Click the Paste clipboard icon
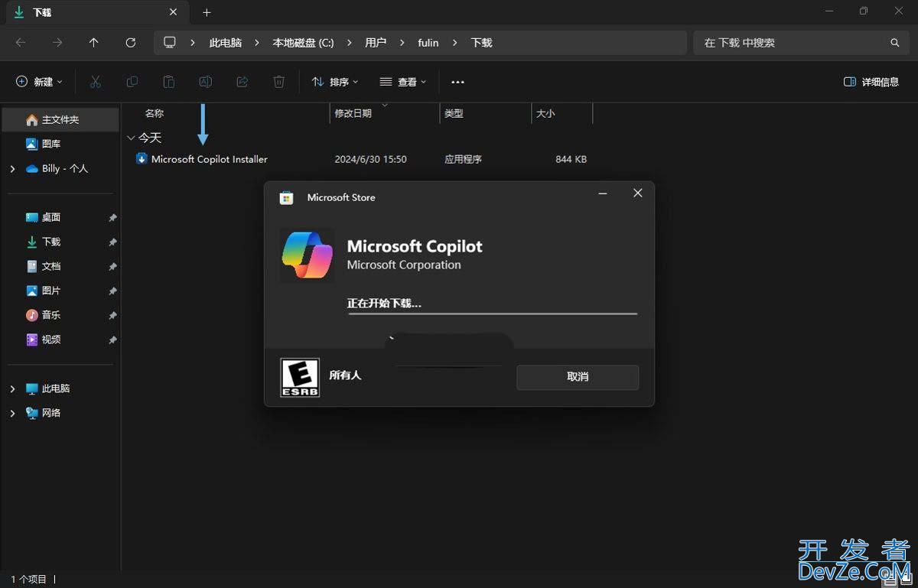The width and height of the screenshot is (918, 588). click(x=169, y=82)
